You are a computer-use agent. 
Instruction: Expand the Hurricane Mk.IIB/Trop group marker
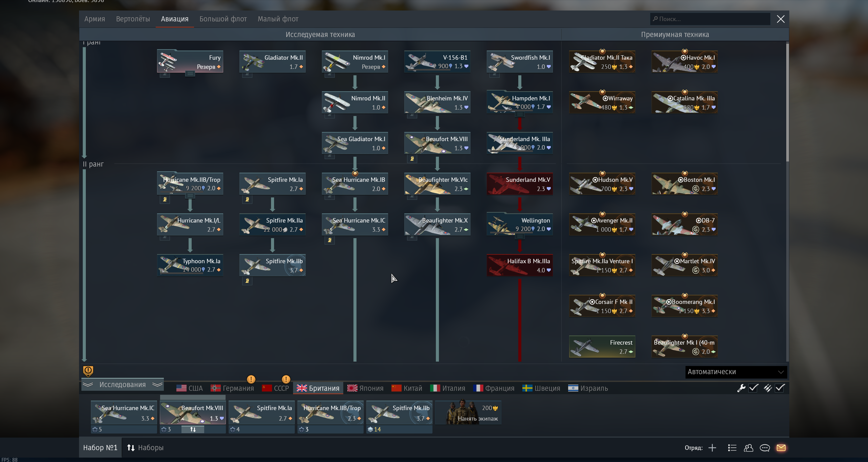click(x=190, y=196)
